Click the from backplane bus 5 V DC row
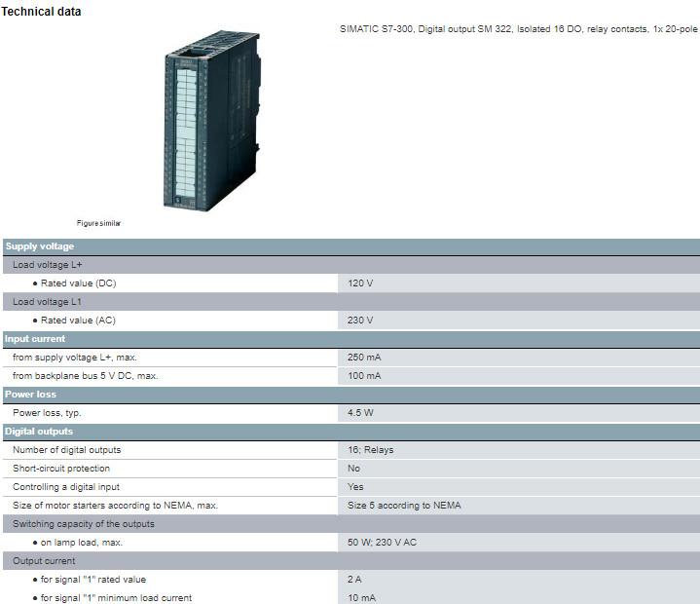700x604 pixels. 351,376
